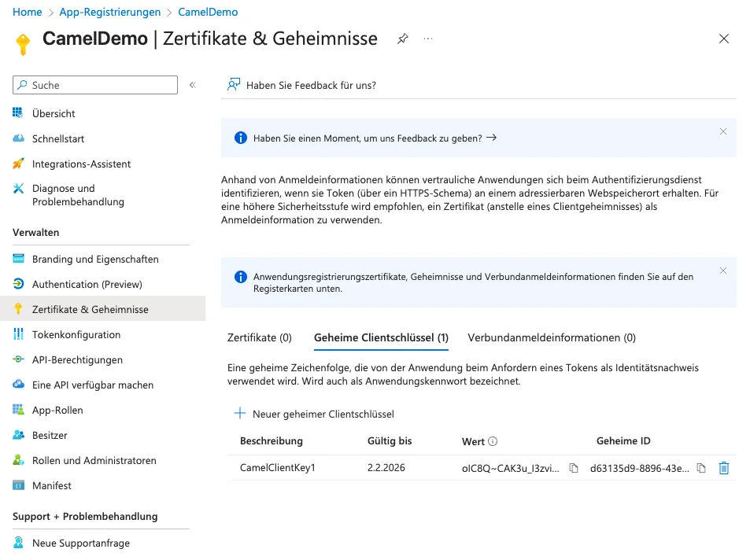Open Besitzer in the sidebar
Viewport: 750px width, 560px height.
coord(50,435)
